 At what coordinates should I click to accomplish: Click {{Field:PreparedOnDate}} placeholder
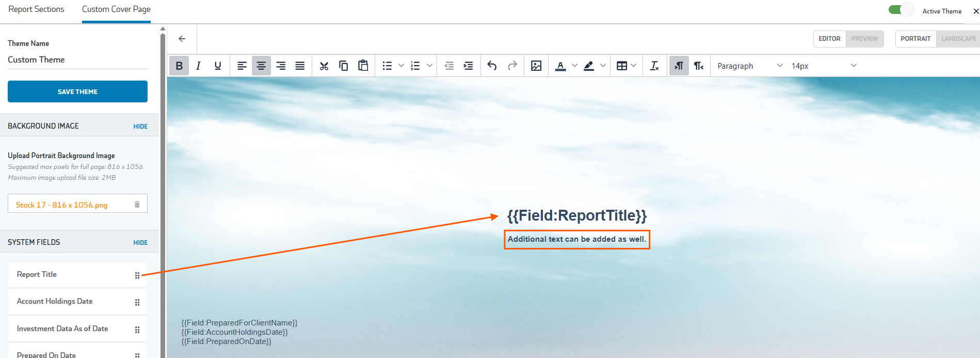pyautogui.click(x=226, y=341)
